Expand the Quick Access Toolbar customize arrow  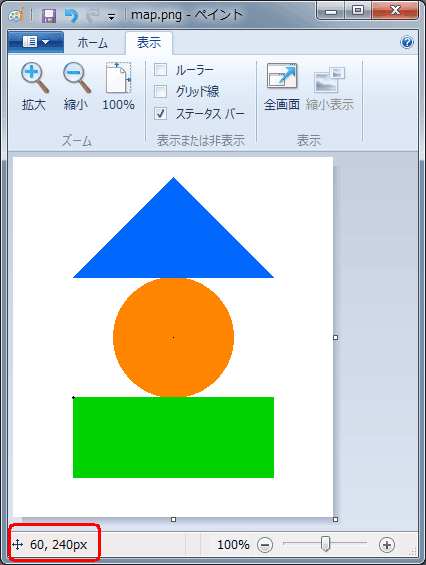click(112, 17)
